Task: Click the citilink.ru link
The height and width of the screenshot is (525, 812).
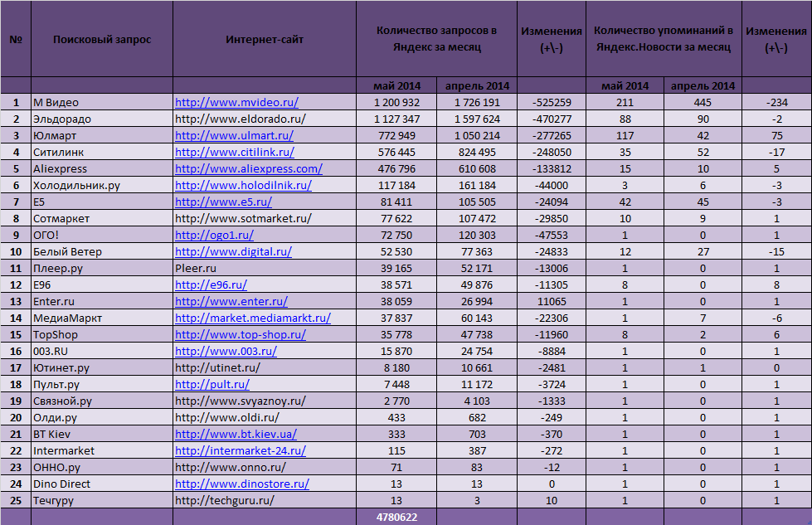Action: pyautogui.click(x=235, y=153)
